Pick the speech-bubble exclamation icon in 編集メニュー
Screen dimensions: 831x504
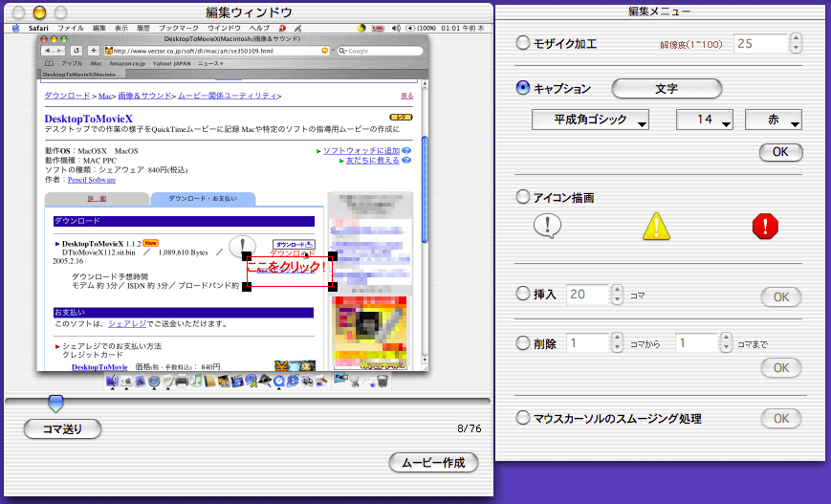[547, 226]
